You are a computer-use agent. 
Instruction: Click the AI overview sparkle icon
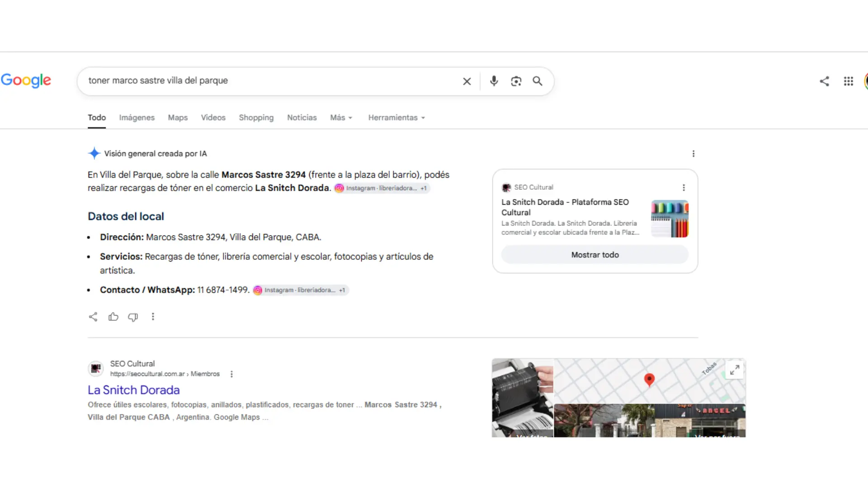94,153
